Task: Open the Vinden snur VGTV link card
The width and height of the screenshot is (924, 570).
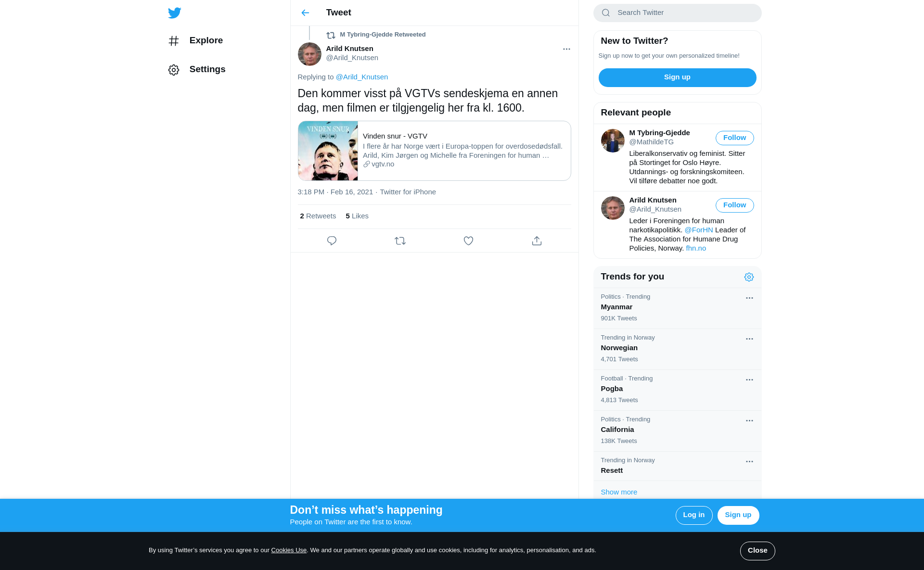Action: click(434, 151)
